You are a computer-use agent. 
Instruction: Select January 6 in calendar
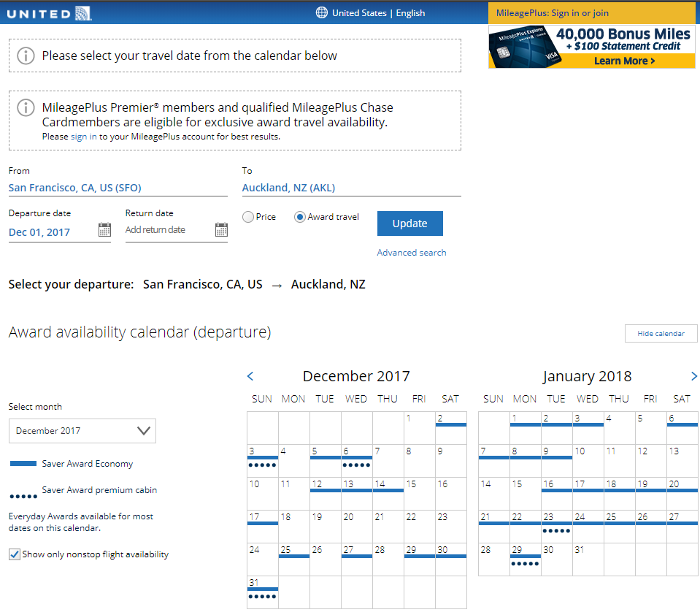click(x=682, y=428)
